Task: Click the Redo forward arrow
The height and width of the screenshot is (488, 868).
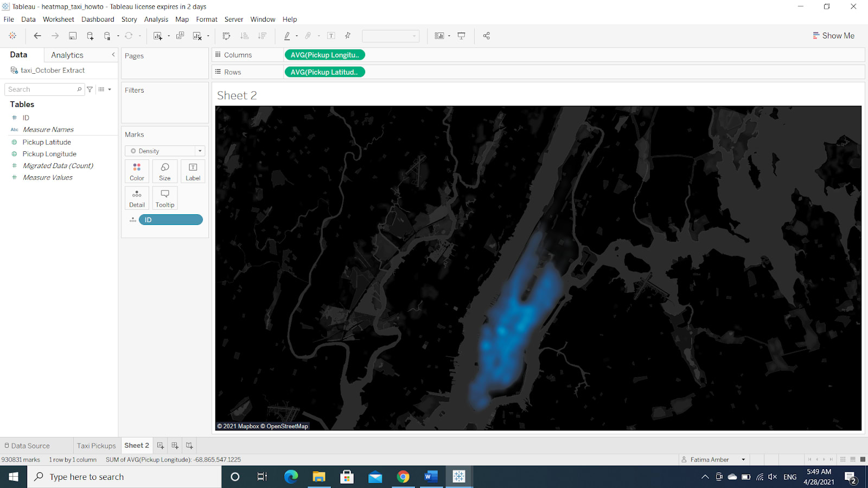Action: pyautogui.click(x=55, y=36)
